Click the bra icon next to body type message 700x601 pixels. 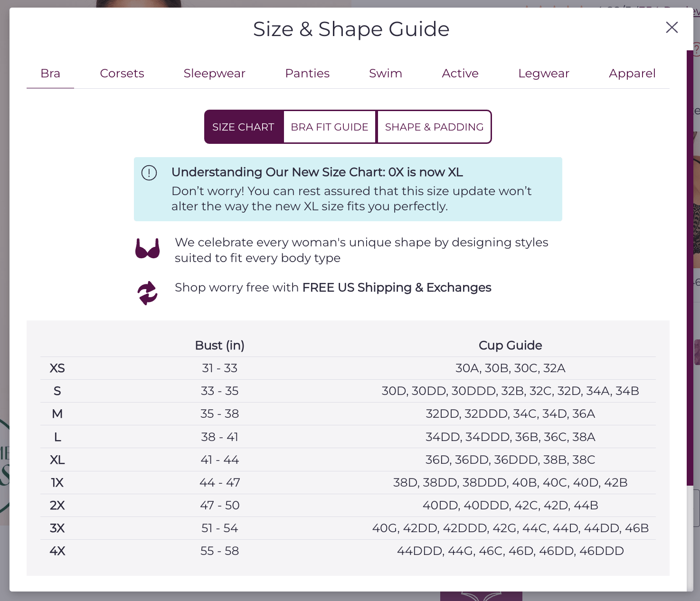pos(148,248)
